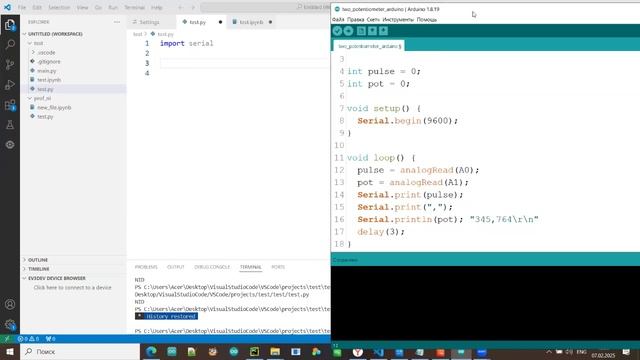The width and height of the screenshot is (640, 360).
Task: Open the Run and Debug view
Action: coord(10,84)
